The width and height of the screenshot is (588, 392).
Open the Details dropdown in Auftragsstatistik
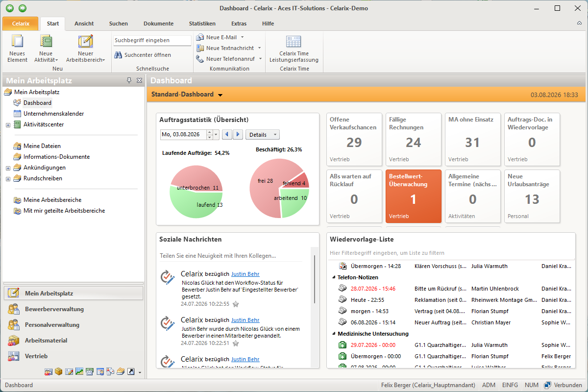point(262,134)
